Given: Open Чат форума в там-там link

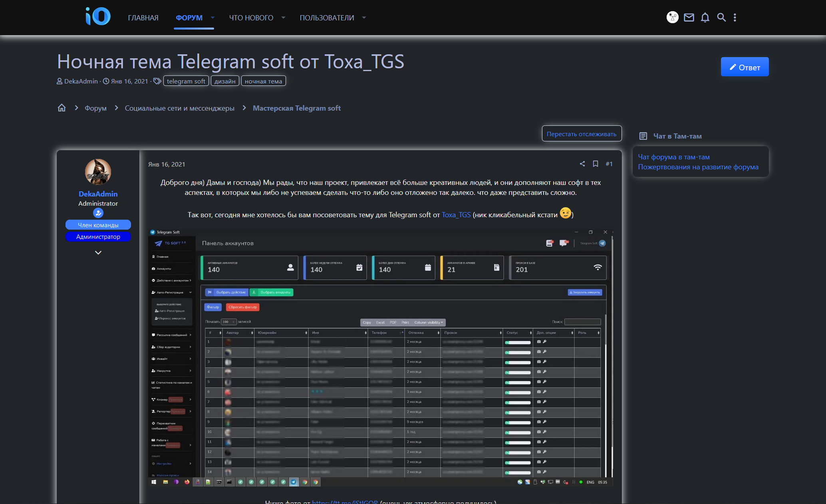Looking at the screenshot, I should 673,157.
